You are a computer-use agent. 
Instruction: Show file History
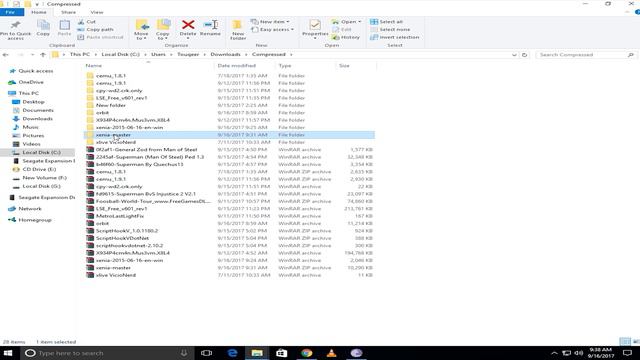tap(346, 37)
